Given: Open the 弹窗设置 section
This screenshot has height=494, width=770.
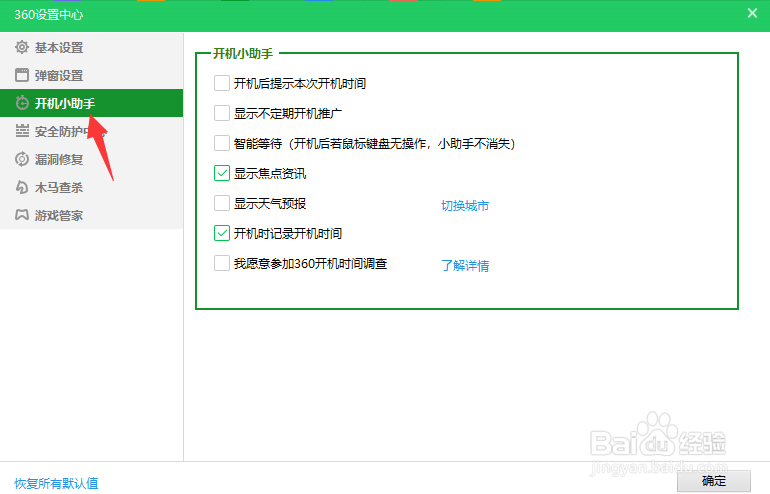Looking at the screenshot, I should click(91, 76).
